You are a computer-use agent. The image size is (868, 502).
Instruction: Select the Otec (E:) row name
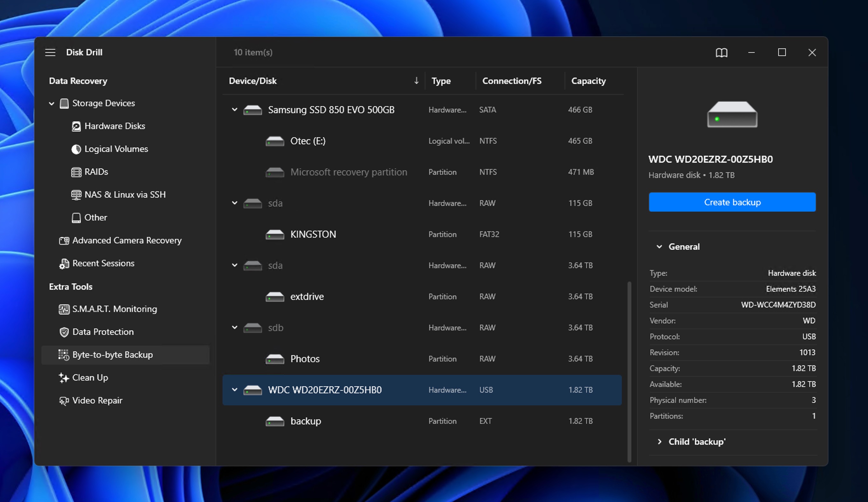tap(307, 141)
